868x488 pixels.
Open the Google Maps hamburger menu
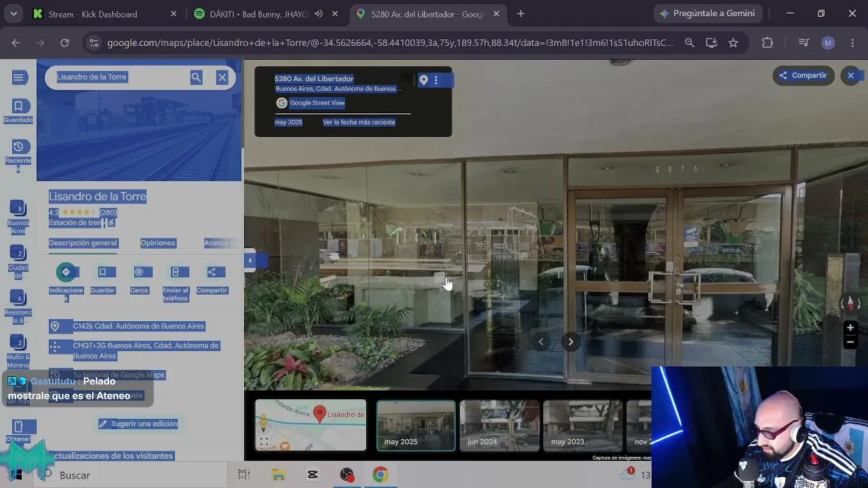[x=18, y=78]
